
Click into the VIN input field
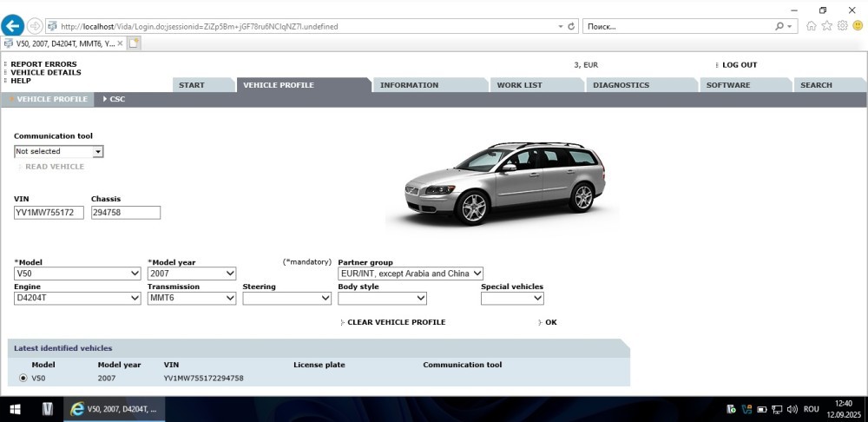pos(49,213)
